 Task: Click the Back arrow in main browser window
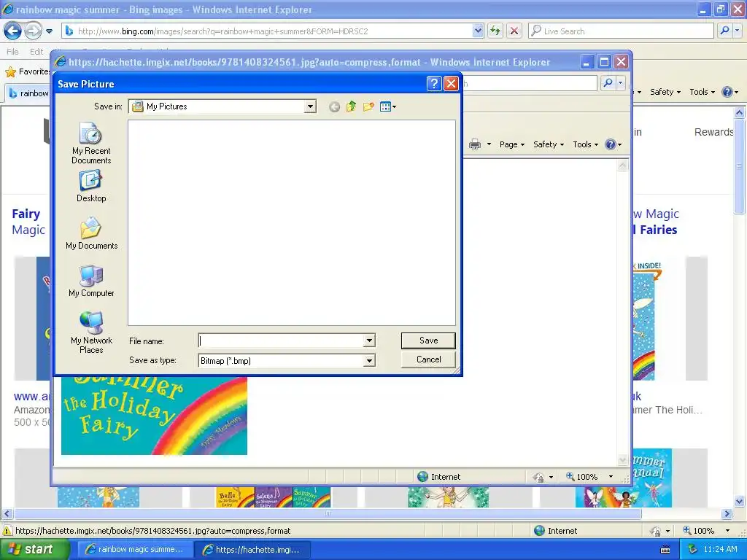(13, 31)
